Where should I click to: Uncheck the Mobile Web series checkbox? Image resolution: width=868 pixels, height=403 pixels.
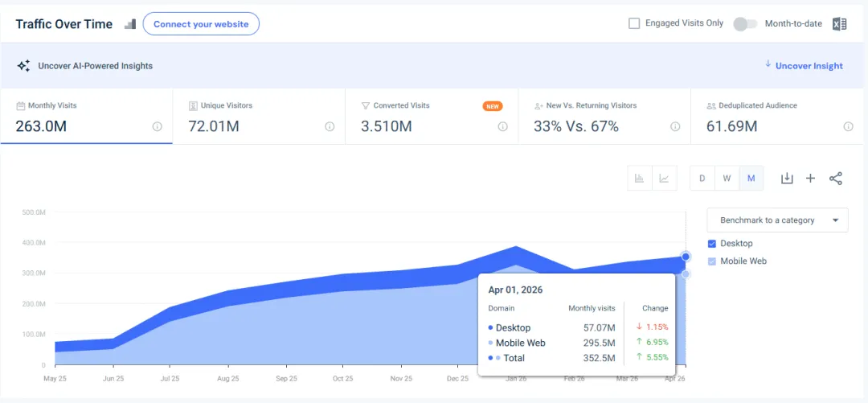tap(712, 261)
